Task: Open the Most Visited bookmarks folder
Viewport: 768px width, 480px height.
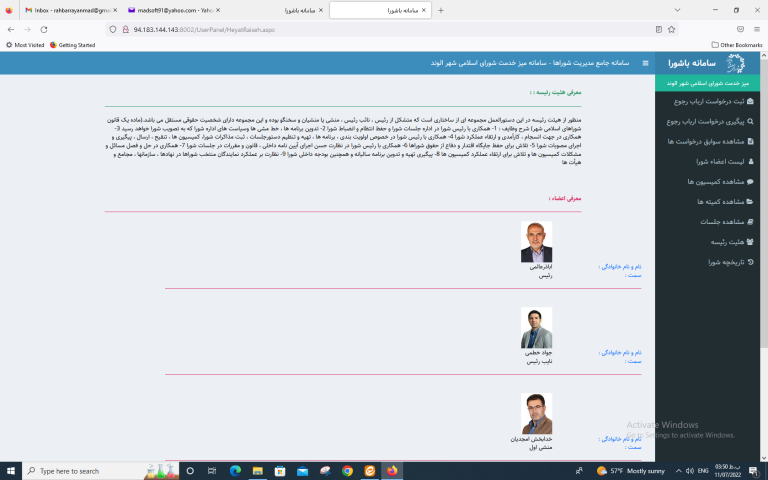Action: pyautogui.click(x=28, y=45)
